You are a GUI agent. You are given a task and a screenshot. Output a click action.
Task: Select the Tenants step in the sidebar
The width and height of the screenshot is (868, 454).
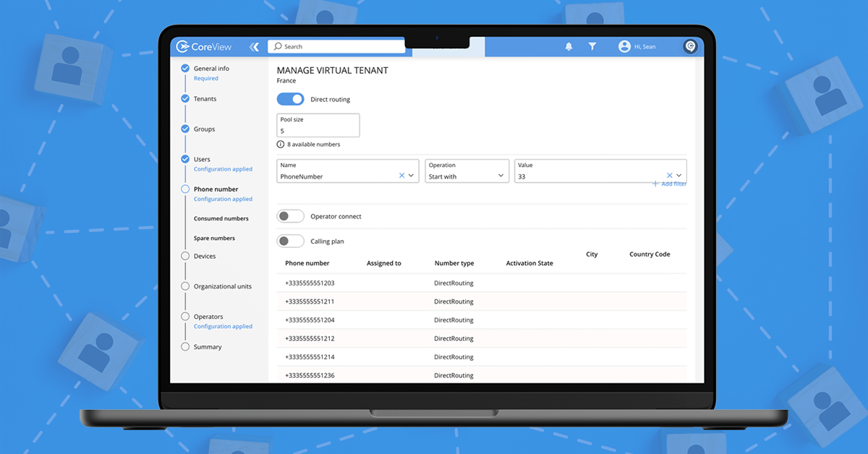pyautogui.click(x=205, y=98)
